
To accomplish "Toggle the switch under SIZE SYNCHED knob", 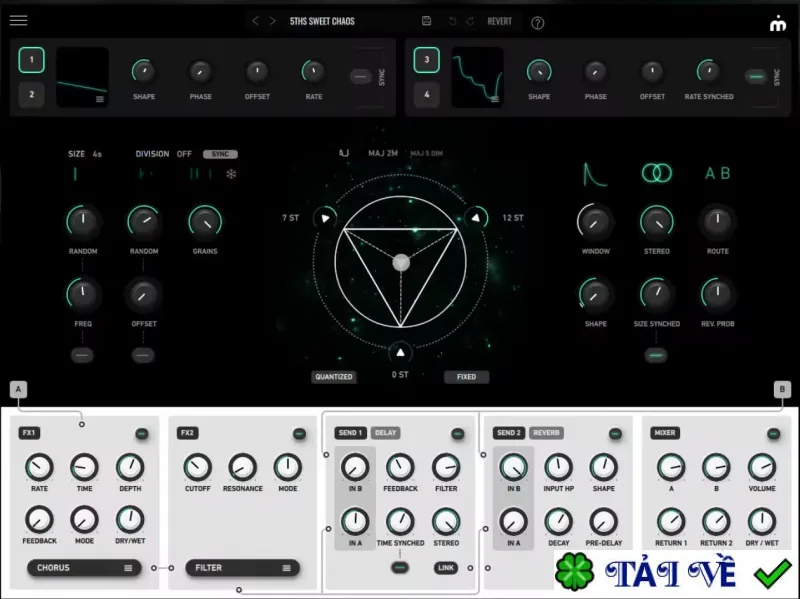I will 656,355.
